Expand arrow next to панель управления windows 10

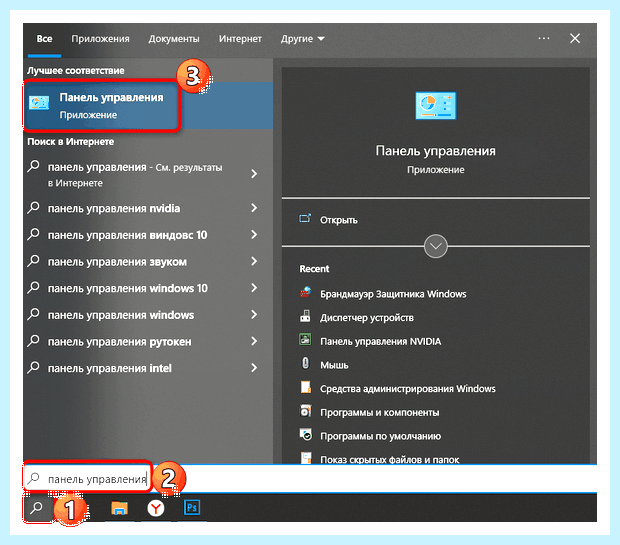pos(254,288)
